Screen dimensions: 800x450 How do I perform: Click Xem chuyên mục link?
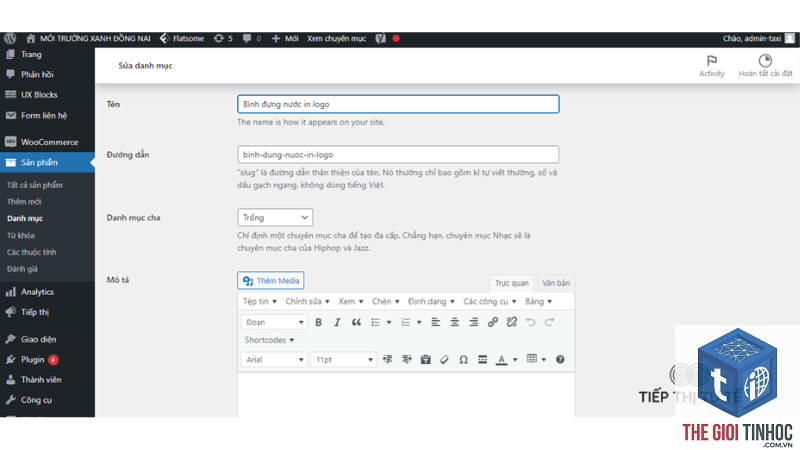pos(336,38)
